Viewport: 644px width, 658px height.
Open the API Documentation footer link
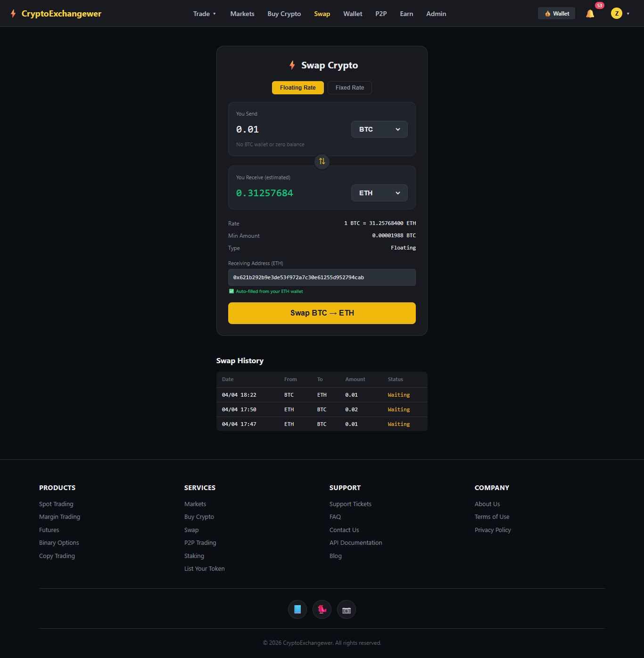click(x=355, y=543)
